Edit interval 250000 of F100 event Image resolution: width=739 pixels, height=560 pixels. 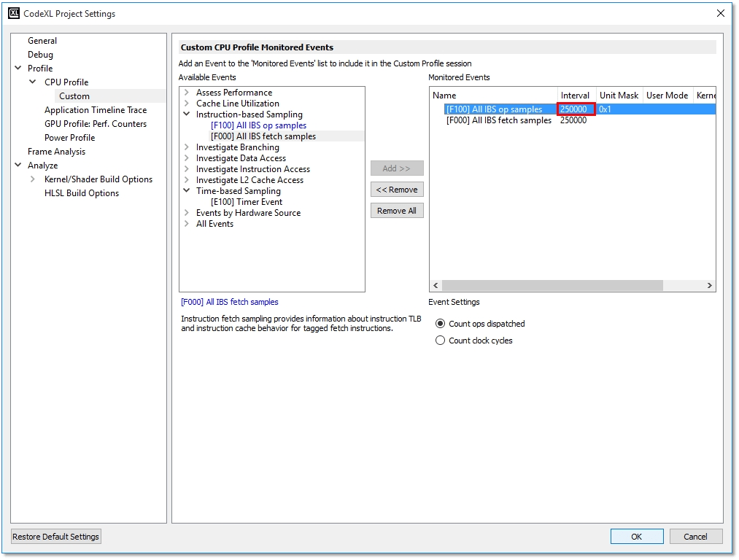[576, 109]
